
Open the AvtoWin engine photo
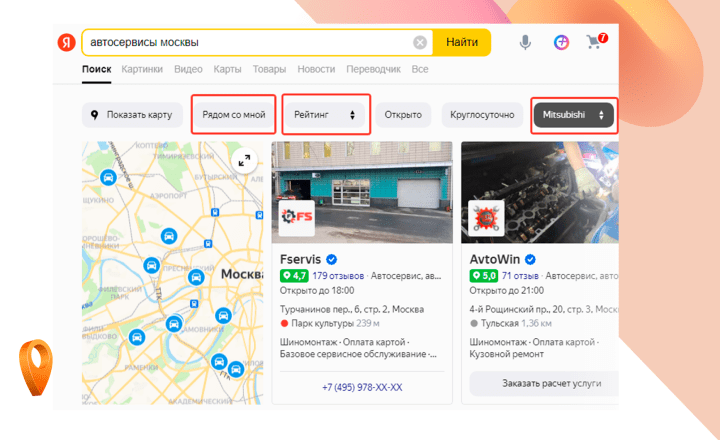tap(540, 192)
